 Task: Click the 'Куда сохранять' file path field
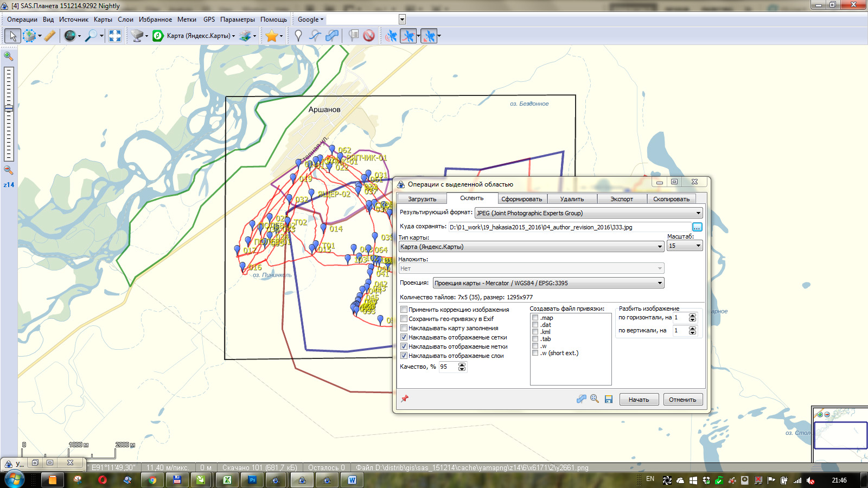point(569,227)
